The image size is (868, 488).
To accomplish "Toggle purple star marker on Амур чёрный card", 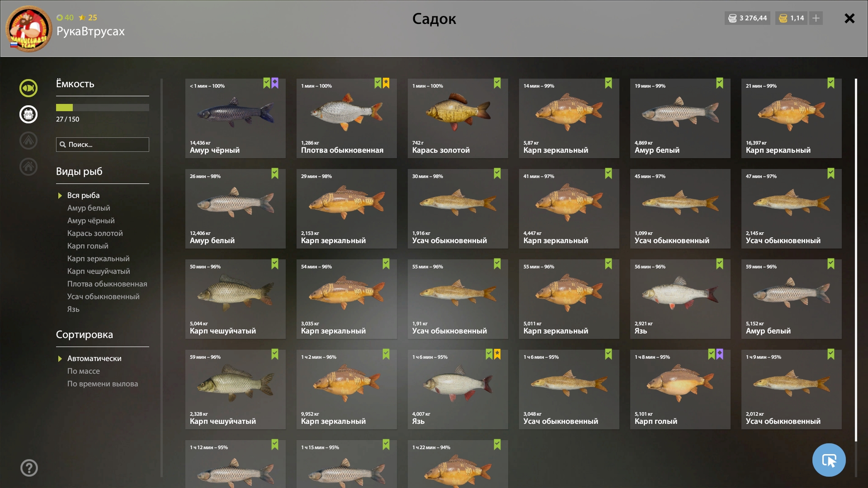I will pyautogui.click(x=275, y=83).
